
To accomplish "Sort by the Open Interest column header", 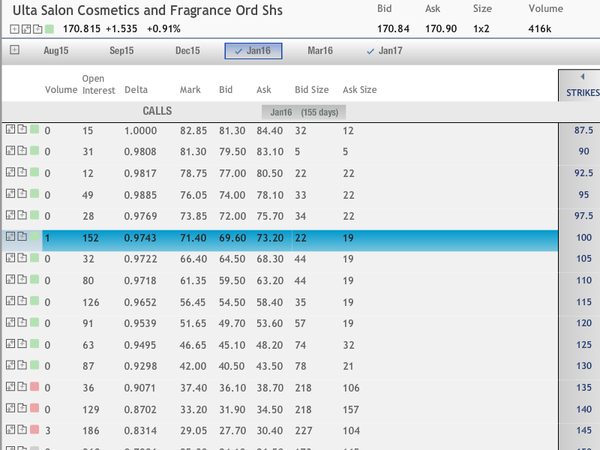I will (x=98, y=84).
